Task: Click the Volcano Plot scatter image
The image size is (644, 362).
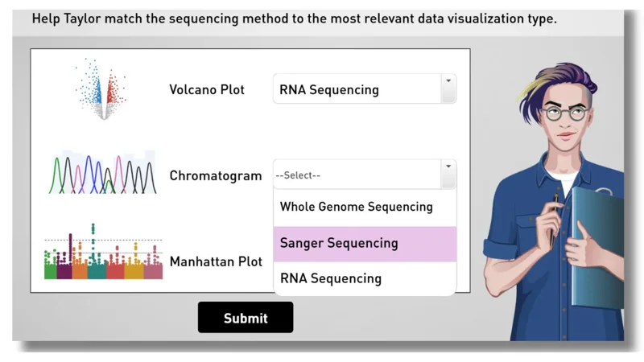Action: click(x=101, y=89)
